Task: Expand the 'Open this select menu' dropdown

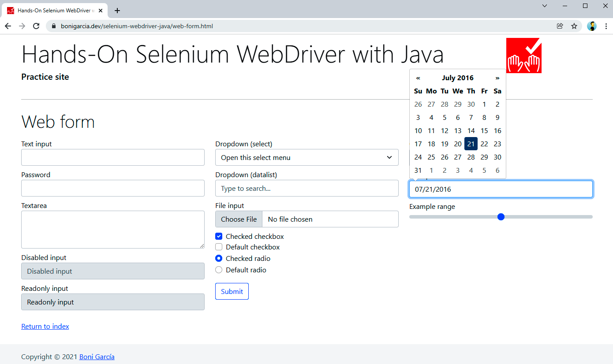Action: [x=306, y=158]
